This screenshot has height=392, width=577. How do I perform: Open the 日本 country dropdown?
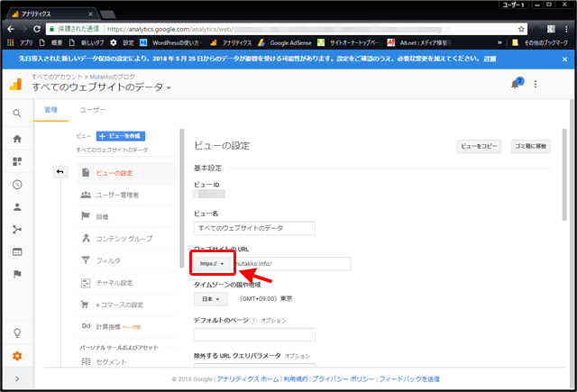tap(210, 299)
